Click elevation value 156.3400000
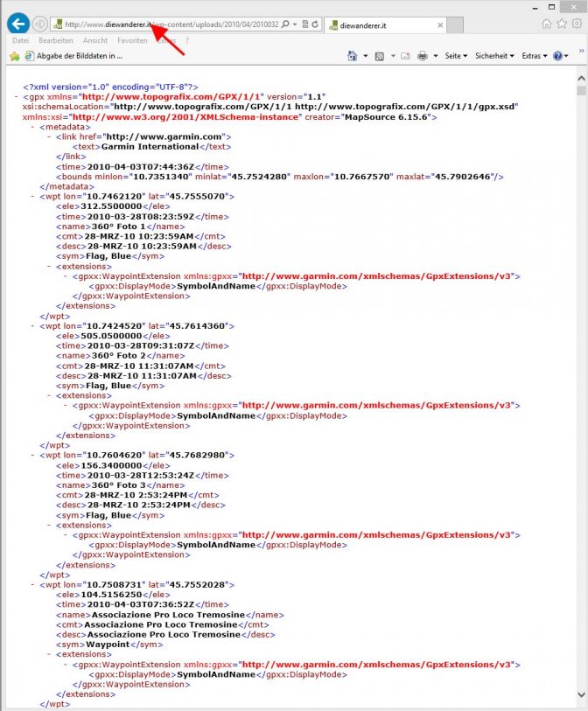 coord(112,465)
